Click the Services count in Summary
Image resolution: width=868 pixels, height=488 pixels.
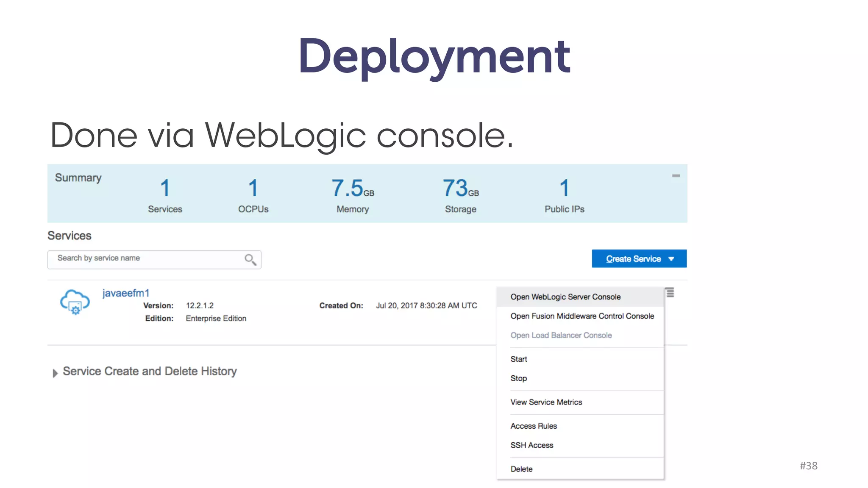coord(165,188)
